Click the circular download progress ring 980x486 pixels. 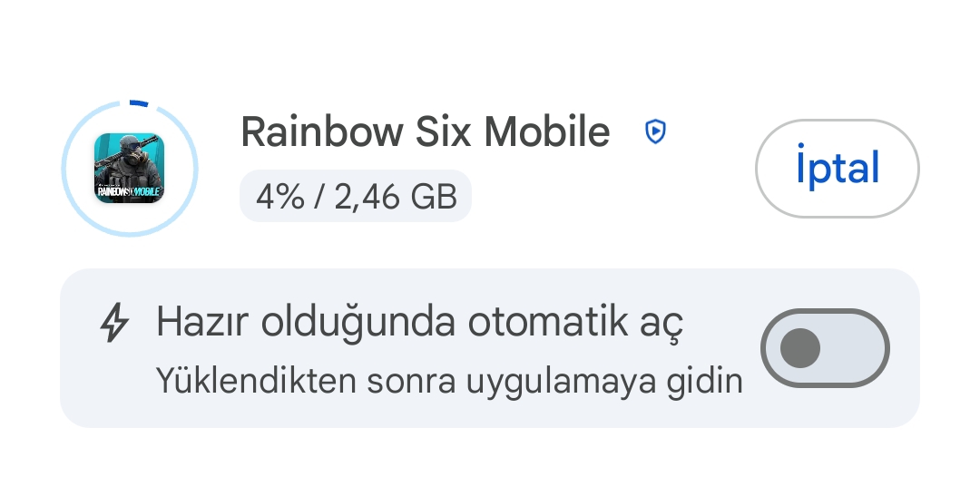(130, 168)
